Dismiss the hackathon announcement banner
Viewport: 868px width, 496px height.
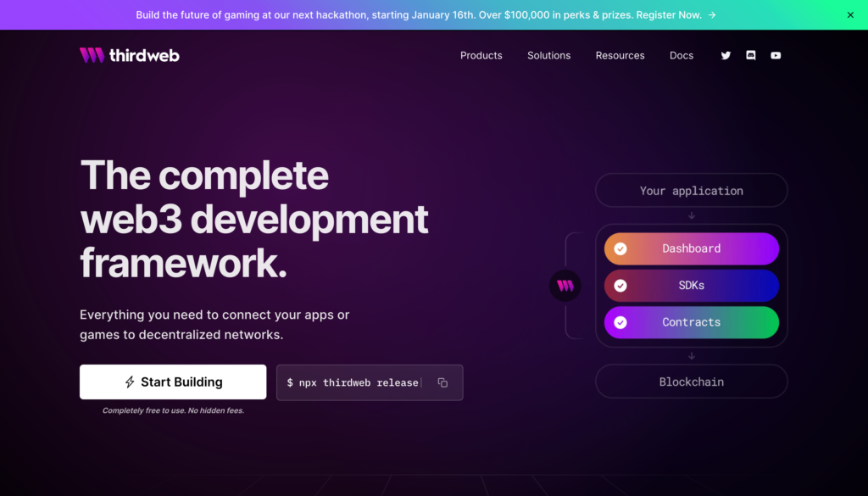pyautogui.click(x=850, y=15)
